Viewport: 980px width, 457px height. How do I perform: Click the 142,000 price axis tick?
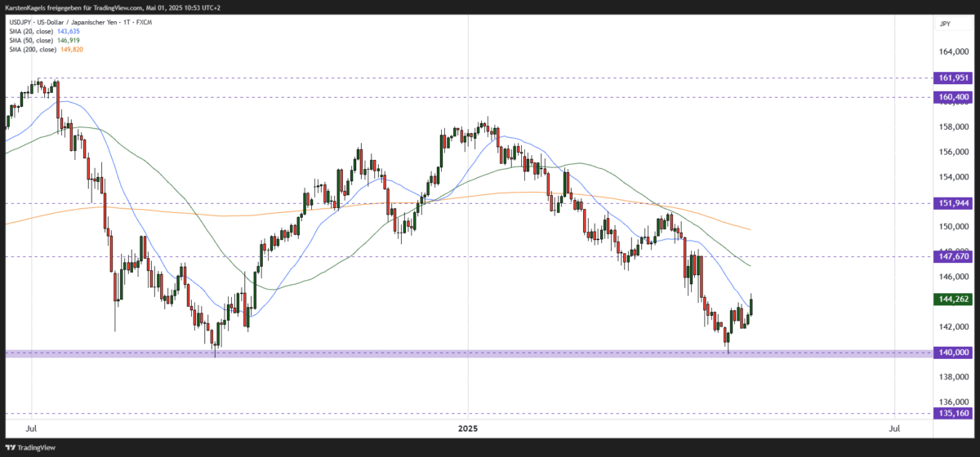tap(953, 327)
